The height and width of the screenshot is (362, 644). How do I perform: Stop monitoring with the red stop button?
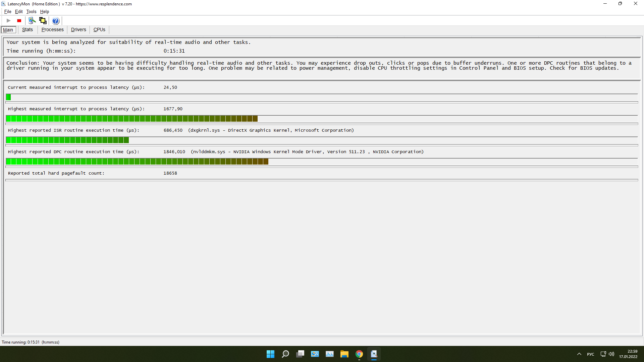pos(19,21)
